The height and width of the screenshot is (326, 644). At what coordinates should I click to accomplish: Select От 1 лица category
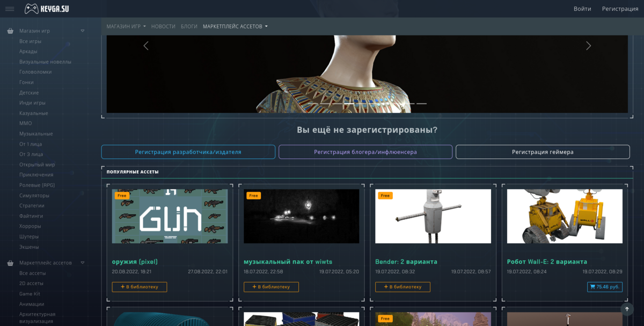31,144
